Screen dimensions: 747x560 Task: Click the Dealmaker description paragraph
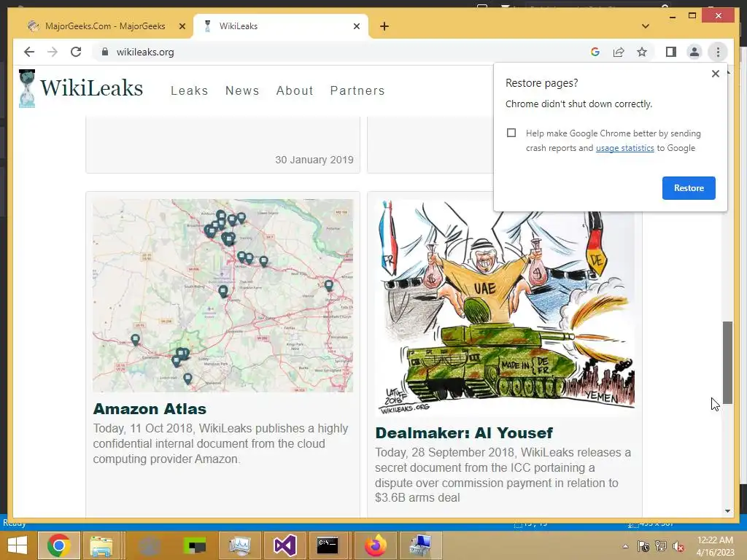coord(503,475)
